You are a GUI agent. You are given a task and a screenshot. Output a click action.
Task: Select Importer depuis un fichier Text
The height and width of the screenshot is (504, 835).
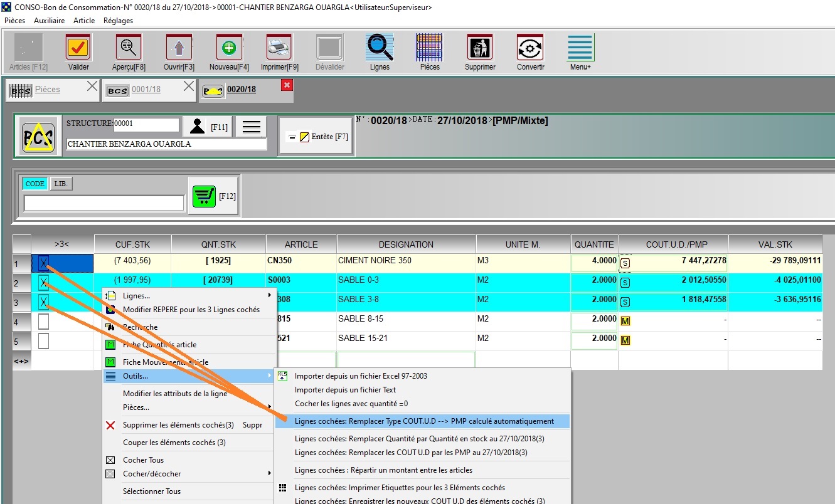(346, 390)
